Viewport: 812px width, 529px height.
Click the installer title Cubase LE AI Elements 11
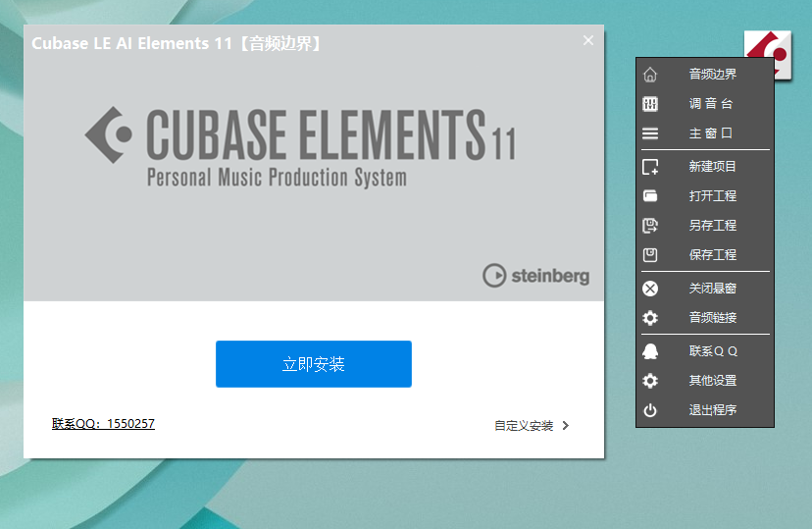(x=132, y=43)
